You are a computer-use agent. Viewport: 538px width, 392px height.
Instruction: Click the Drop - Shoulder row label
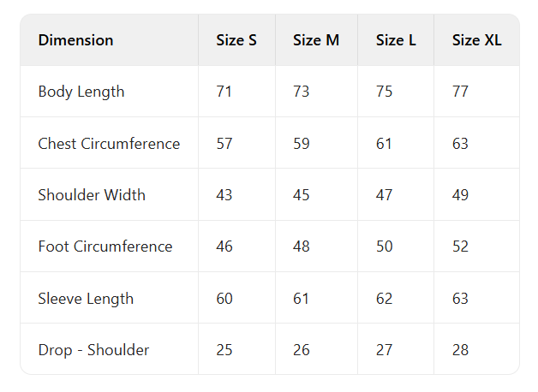click(93, 350)
